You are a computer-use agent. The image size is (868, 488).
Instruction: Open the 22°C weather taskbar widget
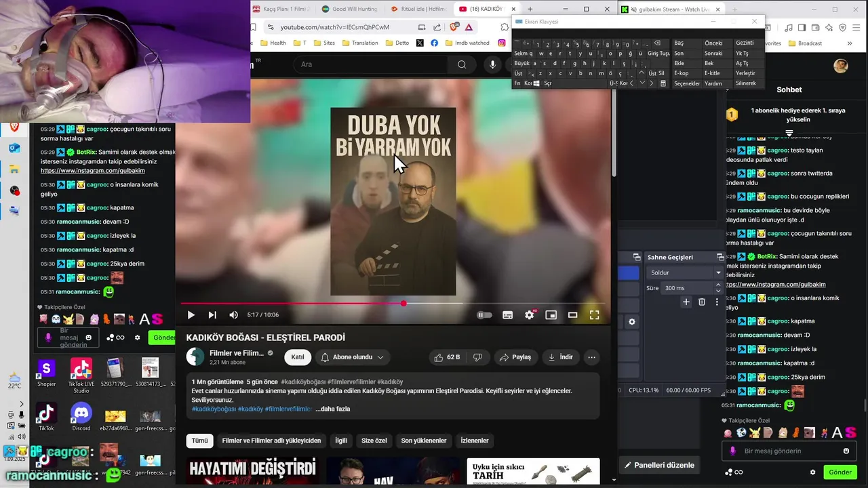(15, 380)
